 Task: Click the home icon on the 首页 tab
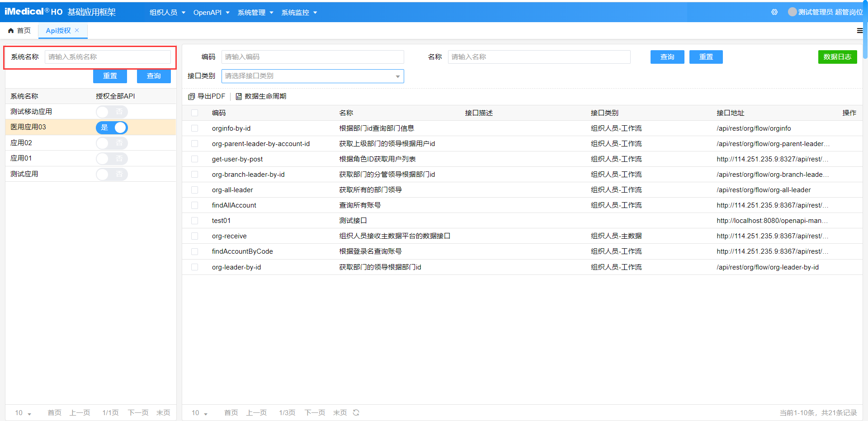[11, 30]
